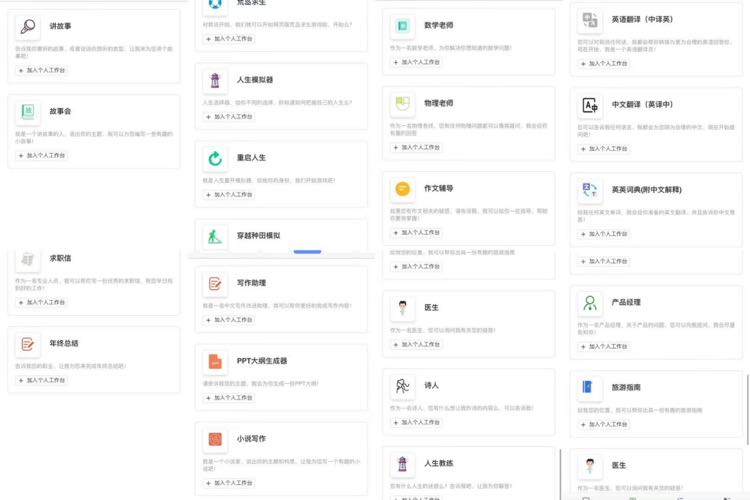Select the farmer icon of 穿越种田模拟
This screenshot has width=750, height=500.
click(215, 236)
